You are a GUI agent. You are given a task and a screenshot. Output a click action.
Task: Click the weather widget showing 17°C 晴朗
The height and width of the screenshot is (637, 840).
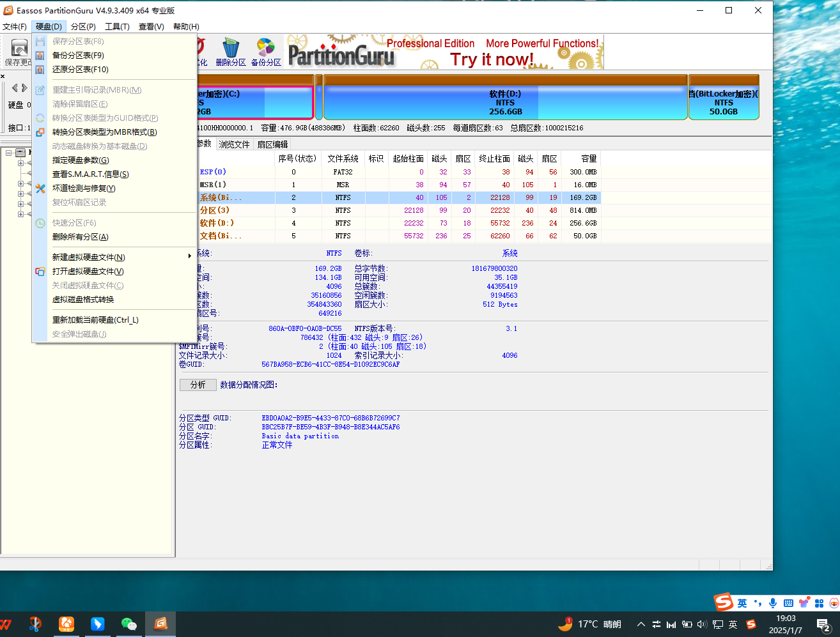tap(589, 624)
